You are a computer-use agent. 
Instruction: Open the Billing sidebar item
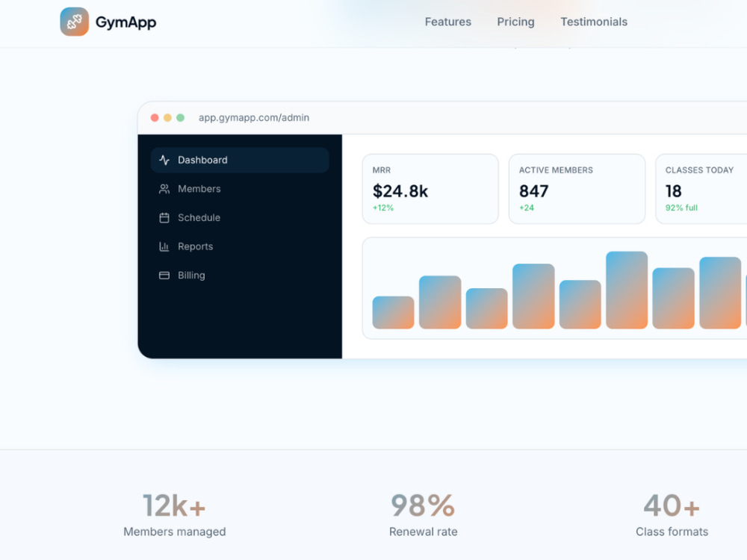(x=240, y=276)
